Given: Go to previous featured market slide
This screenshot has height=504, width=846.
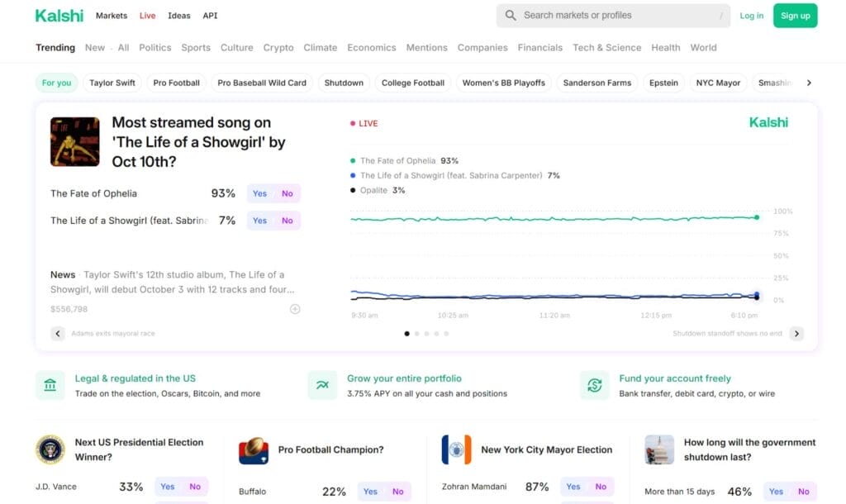Looking at the screenshot, I should pos(58,334).
